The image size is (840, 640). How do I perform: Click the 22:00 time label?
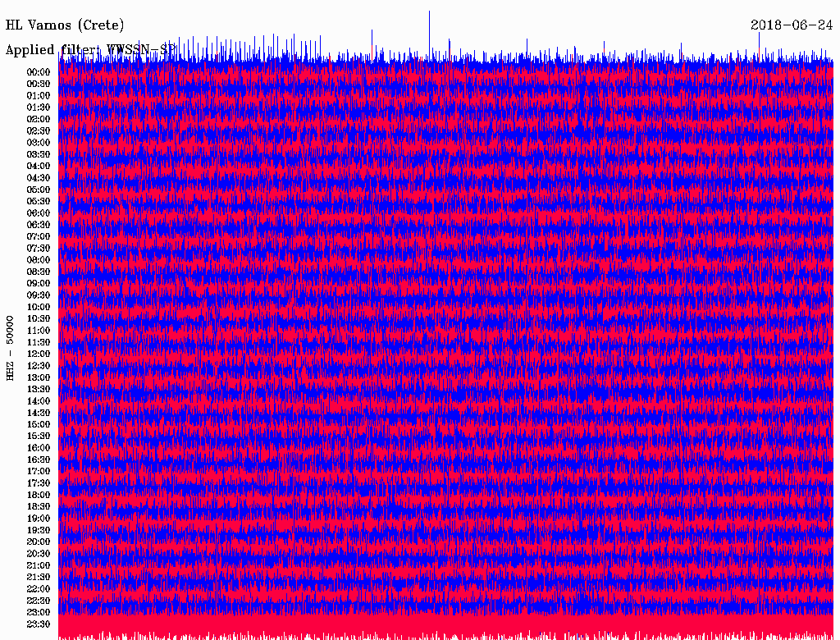tap(39, 589)
